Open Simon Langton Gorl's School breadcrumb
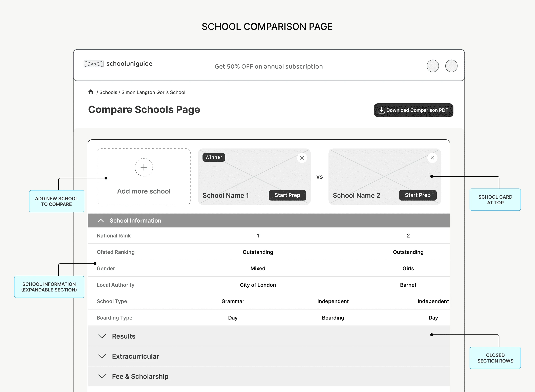Screen dimensions: 535x392 pyautogui.click(x=153, y=92)
